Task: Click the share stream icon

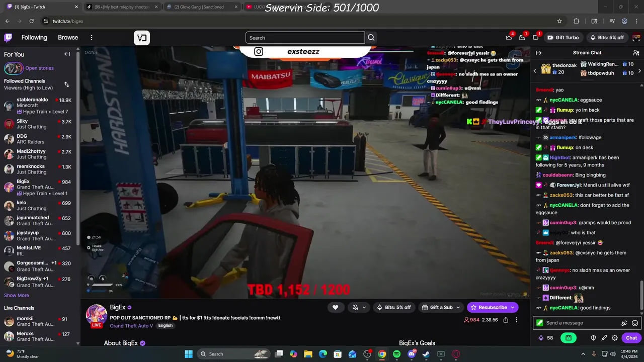Action: [506, 320]
